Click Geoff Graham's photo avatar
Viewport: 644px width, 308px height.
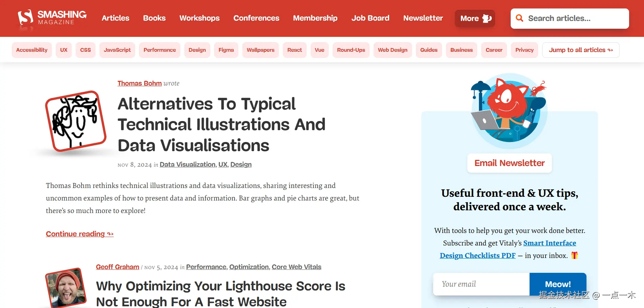[66, 287]
